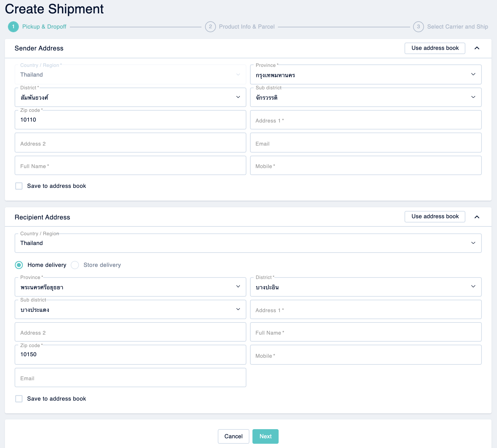Screen dimensions: 497x448
Task: Open sender Sub district dropdown
Action: click(366, 97)
